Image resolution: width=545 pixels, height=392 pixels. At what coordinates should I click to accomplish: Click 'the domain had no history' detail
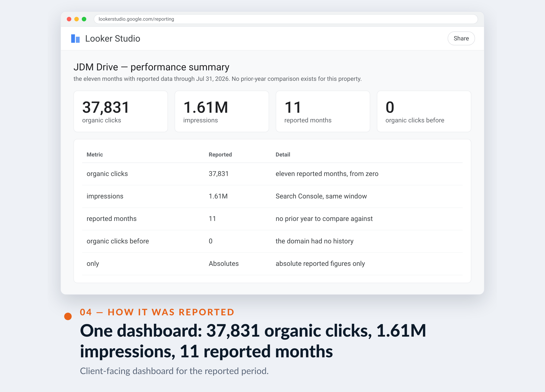pyautogui.click(x=314, y=241)
